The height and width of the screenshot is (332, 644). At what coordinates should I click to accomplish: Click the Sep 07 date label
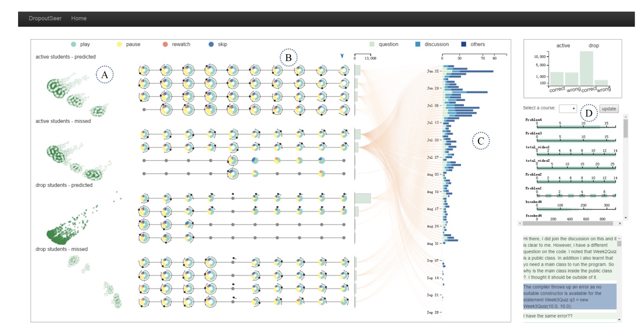(x=433, y=261)
